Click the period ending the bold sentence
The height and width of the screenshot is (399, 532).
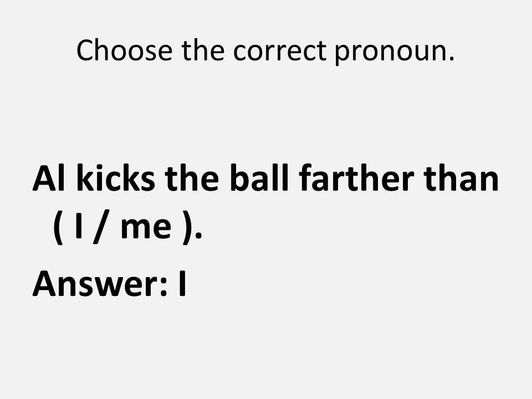click(x=199, y=234)
